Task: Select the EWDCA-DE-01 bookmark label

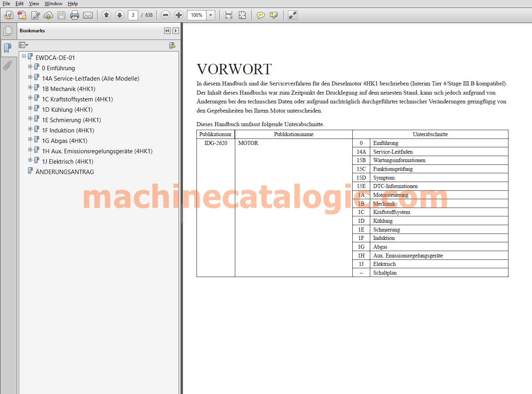Action: tap(55, 58)
